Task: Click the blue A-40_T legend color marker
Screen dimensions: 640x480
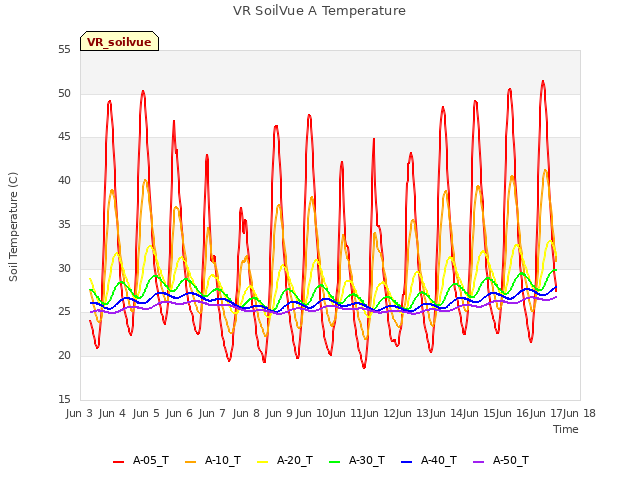Action: point(406,462)
